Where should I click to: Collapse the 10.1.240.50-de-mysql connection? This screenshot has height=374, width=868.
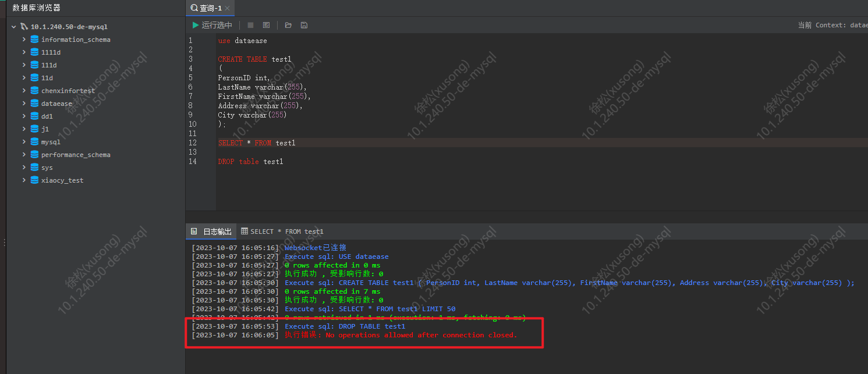13,26
